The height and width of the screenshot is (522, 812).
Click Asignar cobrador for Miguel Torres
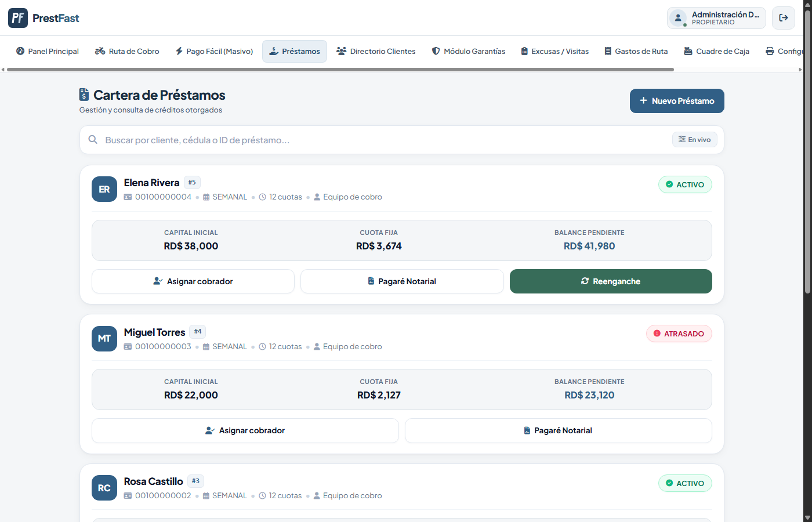pos(245,430)
